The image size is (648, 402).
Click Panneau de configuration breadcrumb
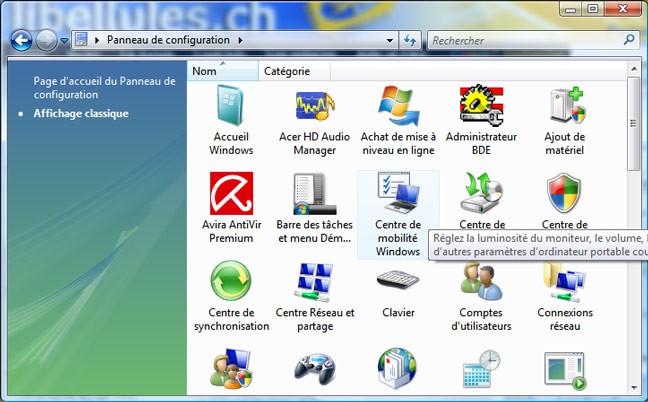168,40
